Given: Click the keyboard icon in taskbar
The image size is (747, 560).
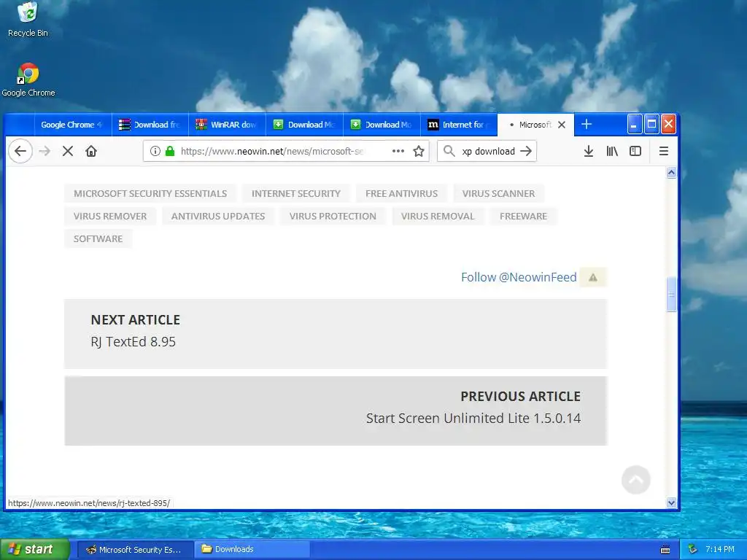Looking at the screenshot, I should point(665,550).
